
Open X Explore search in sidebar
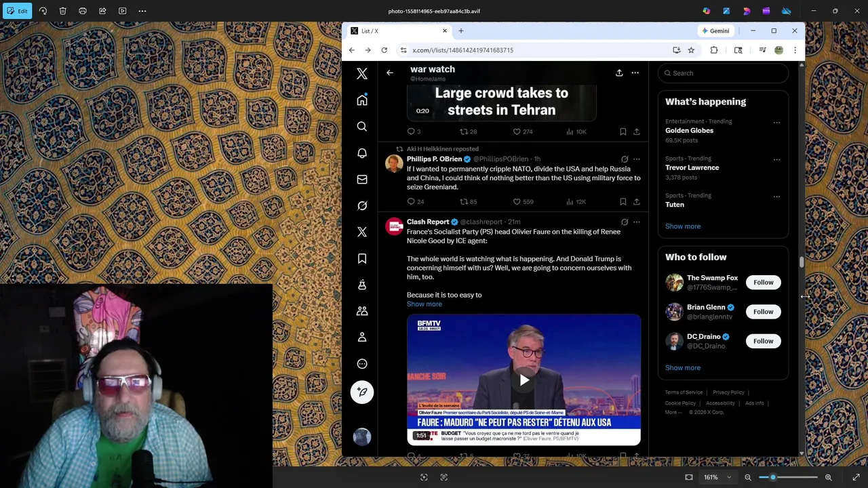click(x=362, y=127)
